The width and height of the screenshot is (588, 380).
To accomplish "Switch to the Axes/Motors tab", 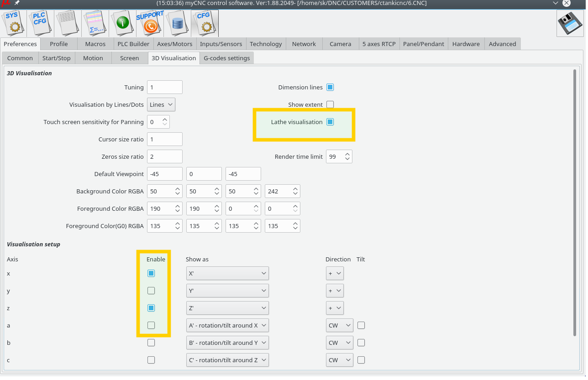I will pyautogui.click(x=174, y=44).
